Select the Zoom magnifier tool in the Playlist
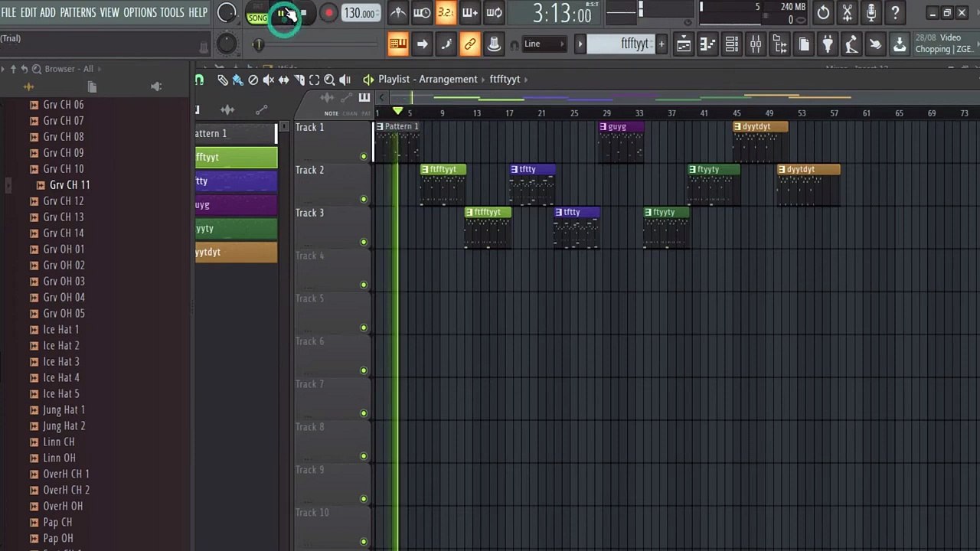This screenshot has width=980, height=551. 330,79
